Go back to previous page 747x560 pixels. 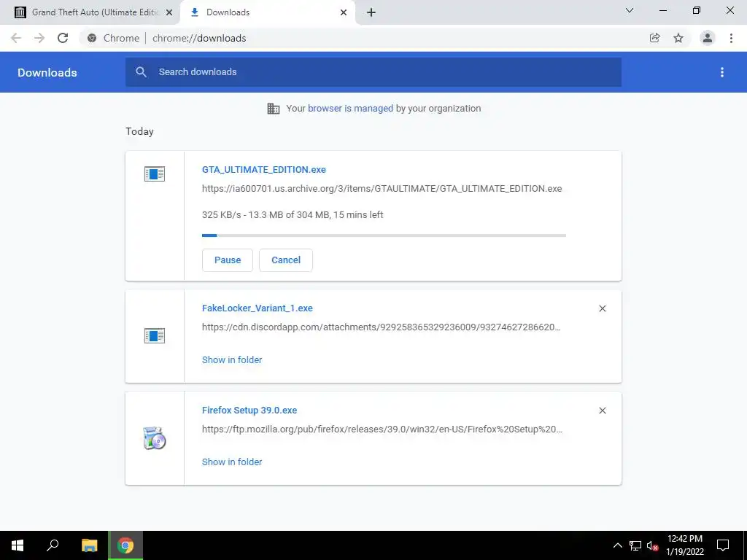16,38
